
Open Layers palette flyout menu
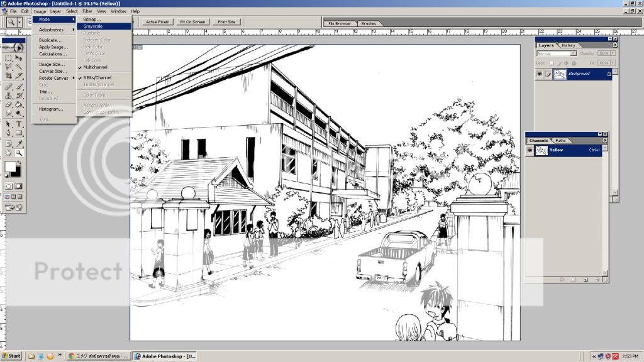point(615,45)
